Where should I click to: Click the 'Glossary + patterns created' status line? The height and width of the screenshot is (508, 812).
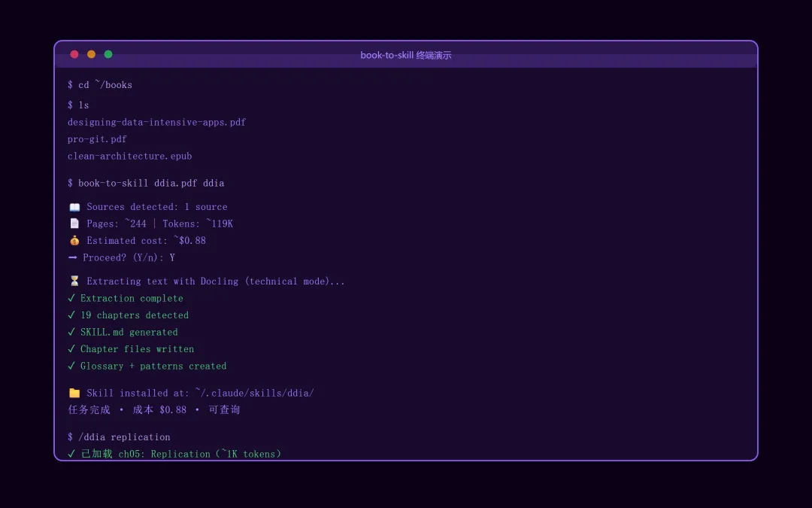[154, 366]
